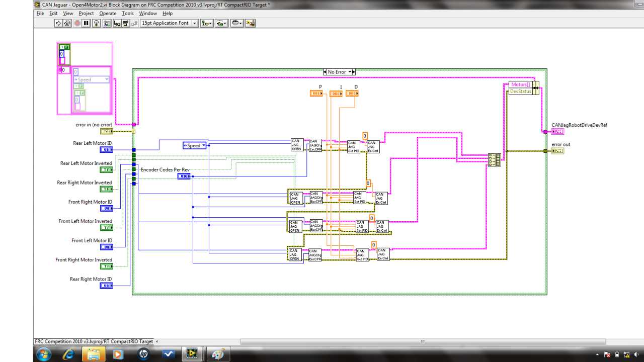This screenshot has width=644, height=362.
Task: Select bottommost CAN JAG OPEN subVI
Action: (295, 254)
